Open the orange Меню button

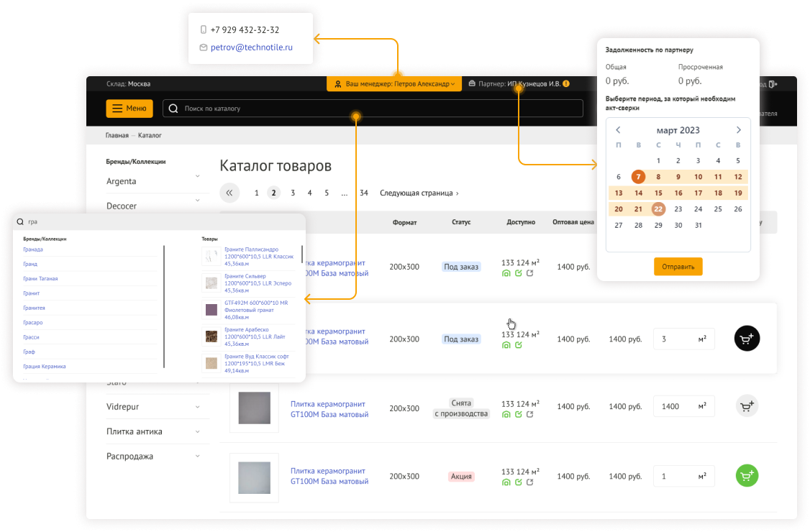[129, 109]
